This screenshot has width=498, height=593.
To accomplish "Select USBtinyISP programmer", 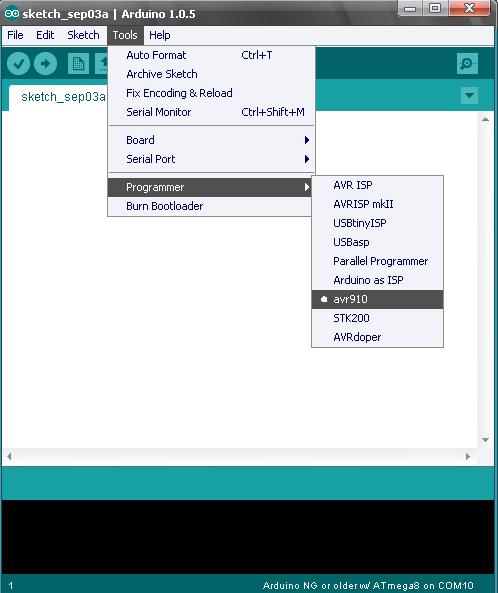I will pyautogui.click(x=377, y=223).
